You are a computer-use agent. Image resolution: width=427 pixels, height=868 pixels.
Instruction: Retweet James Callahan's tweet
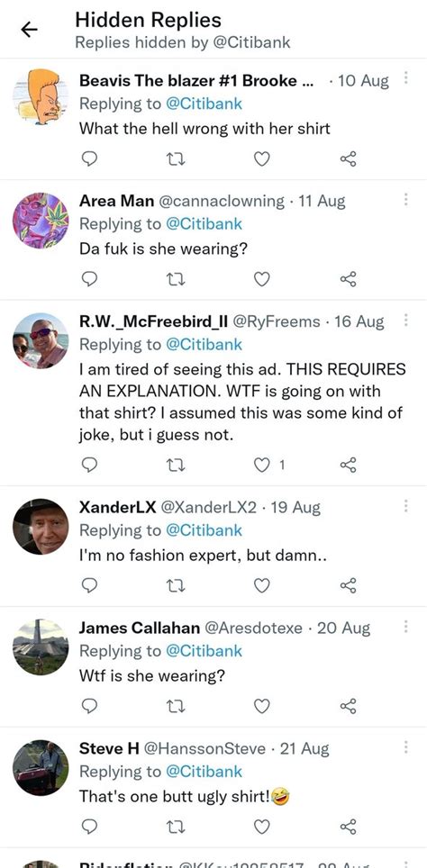click(176, 706)
